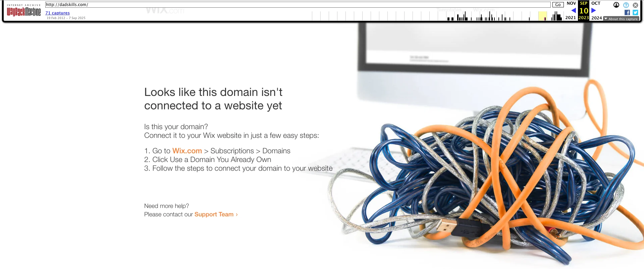Click the faded Wix.com logo behind toolbar

coord(165,10)
